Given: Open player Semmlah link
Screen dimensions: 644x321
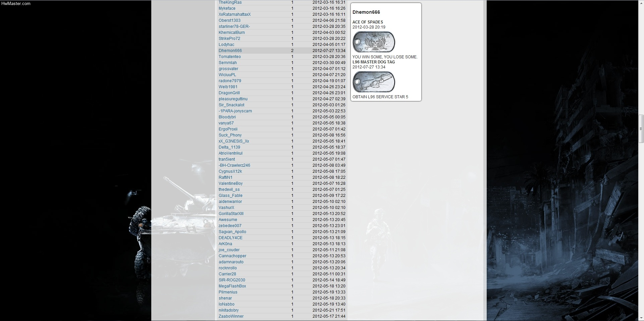Looking at the screenshot, I should (x=228, y=63).
